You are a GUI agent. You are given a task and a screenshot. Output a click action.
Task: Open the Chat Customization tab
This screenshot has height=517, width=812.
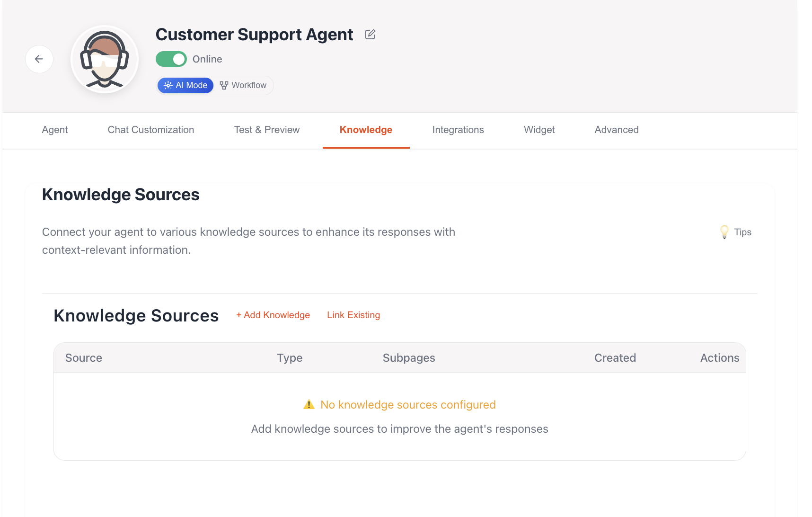151,130
